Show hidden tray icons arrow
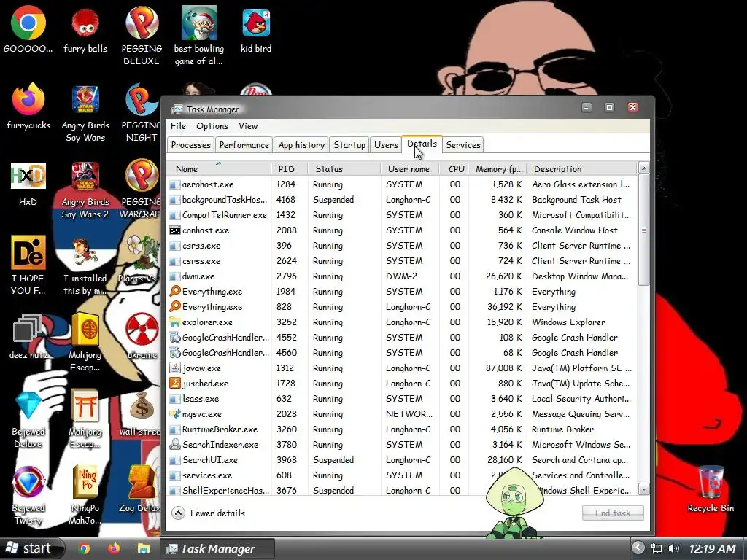The height and width of the screenshot is (560, 747). [638, 548]
